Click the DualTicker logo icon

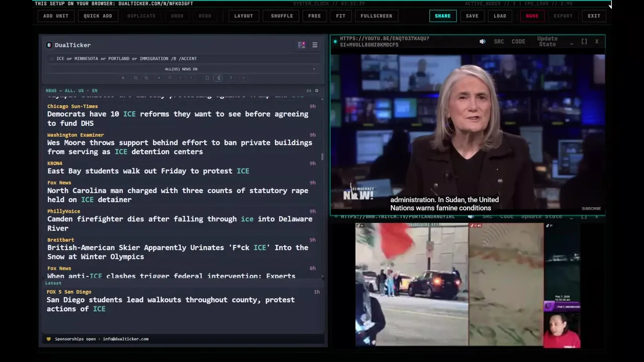coord(49,45)
